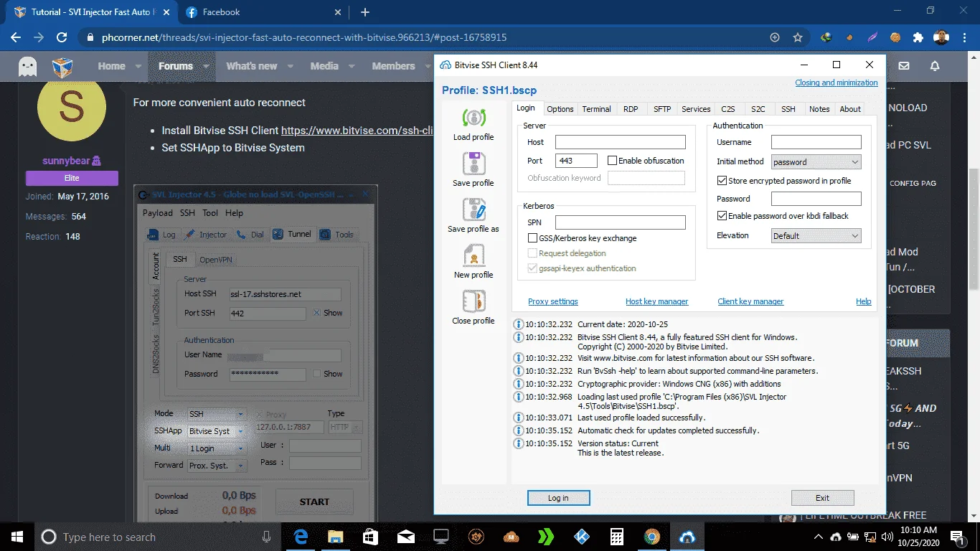Click the browser reload page icon
Screen dimensions: 980x551
(62, 37)
